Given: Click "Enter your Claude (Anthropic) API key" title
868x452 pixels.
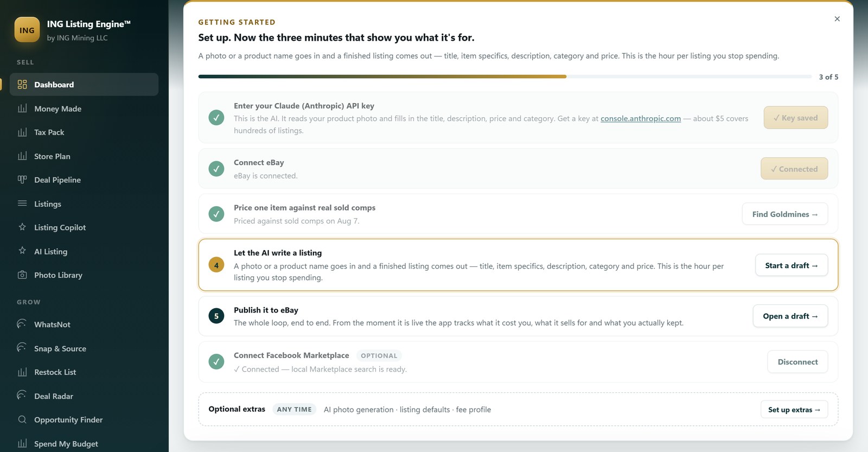Looking at the screenshot, I should point(304,106).
